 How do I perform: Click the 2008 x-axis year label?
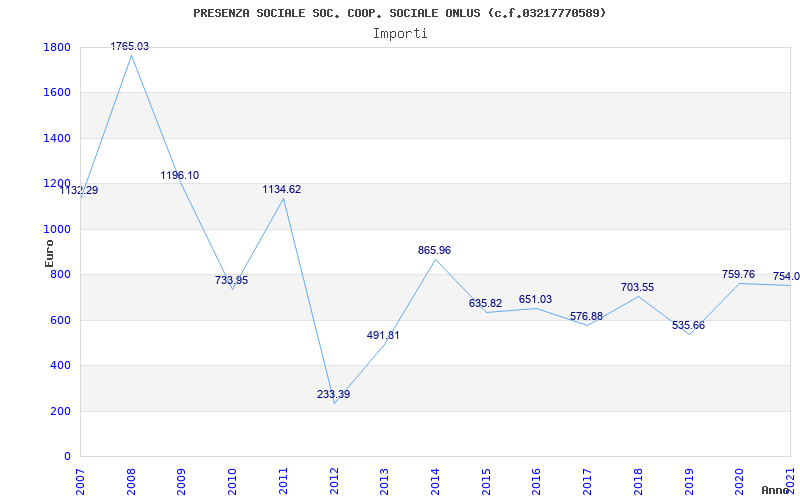[131, 482]
